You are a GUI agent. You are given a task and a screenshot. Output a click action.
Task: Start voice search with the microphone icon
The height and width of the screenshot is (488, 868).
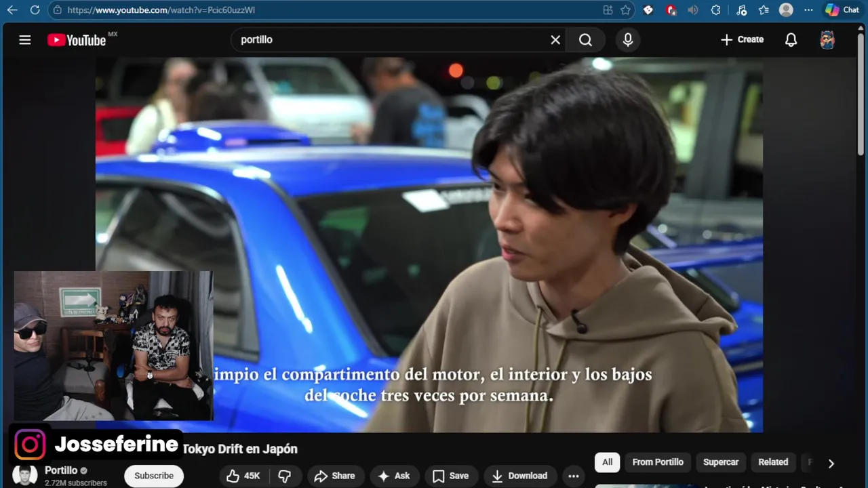pyautogui.click(x=628, y=40)
